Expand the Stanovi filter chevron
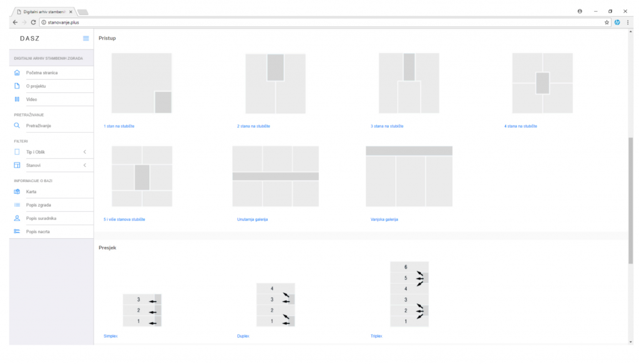 tap(85, 165)
